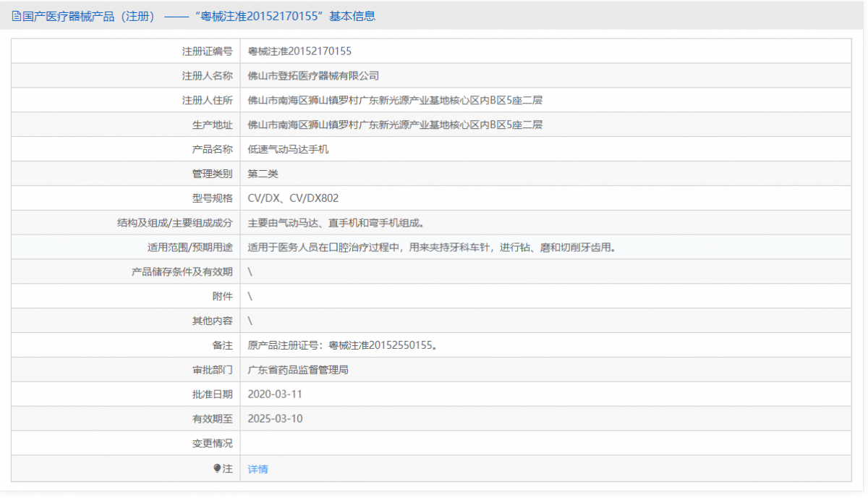The width and height of the screenshot is (868, 498).
Task: Select the 注册证编号 row value
Action: click(x=304, y=50)
